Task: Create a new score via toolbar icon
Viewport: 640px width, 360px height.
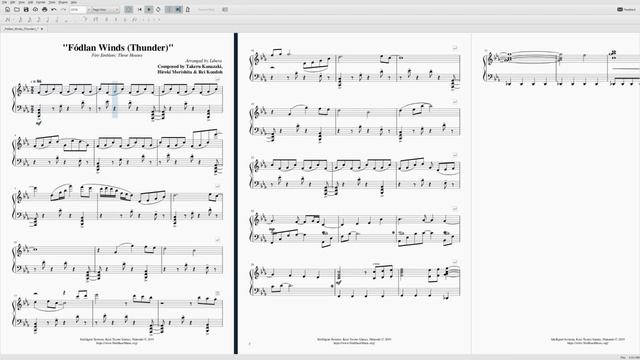Action: (x=7, y=9)
